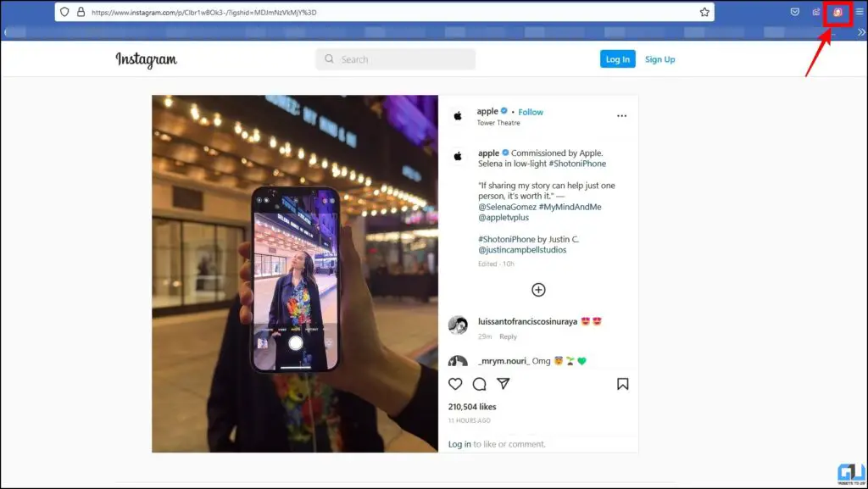Screen dimensions: 868x489
Task: Click the padlock site security icon
Action: pos(81,12)
